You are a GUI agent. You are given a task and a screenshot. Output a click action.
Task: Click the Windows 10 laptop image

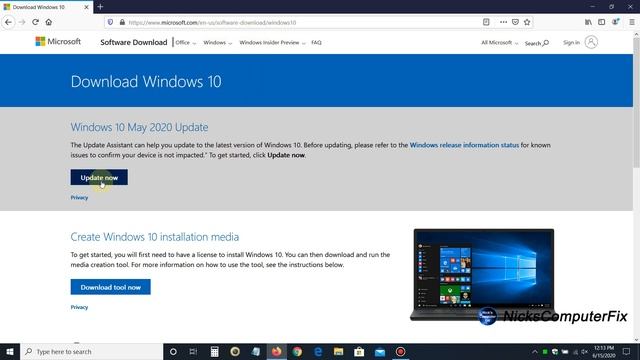coord(483,274)
